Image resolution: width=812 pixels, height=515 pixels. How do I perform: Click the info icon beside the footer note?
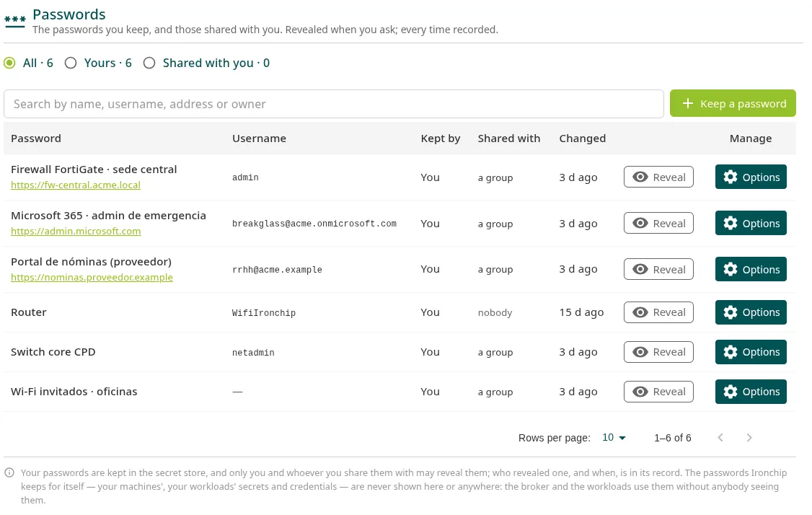(9, 472)
